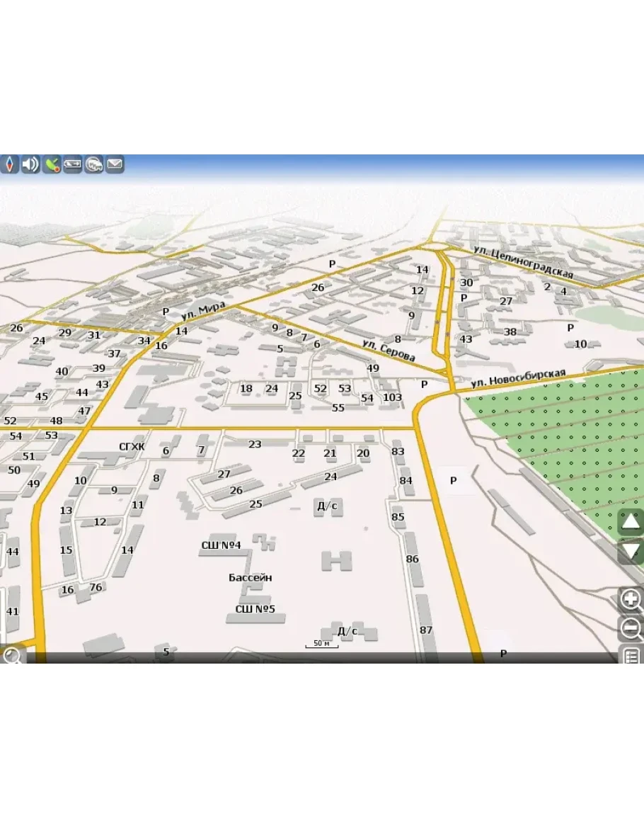Click the Бассейн label on the map
This screenshot has width=644, height=818.
pyautogui.click(x=250, y=578)
